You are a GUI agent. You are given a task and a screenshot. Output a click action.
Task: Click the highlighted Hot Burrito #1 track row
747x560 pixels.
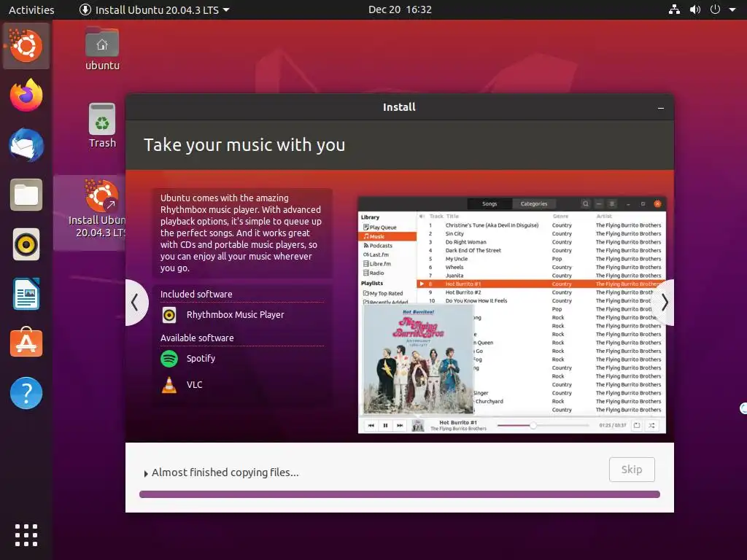click(x=541, y=284)
